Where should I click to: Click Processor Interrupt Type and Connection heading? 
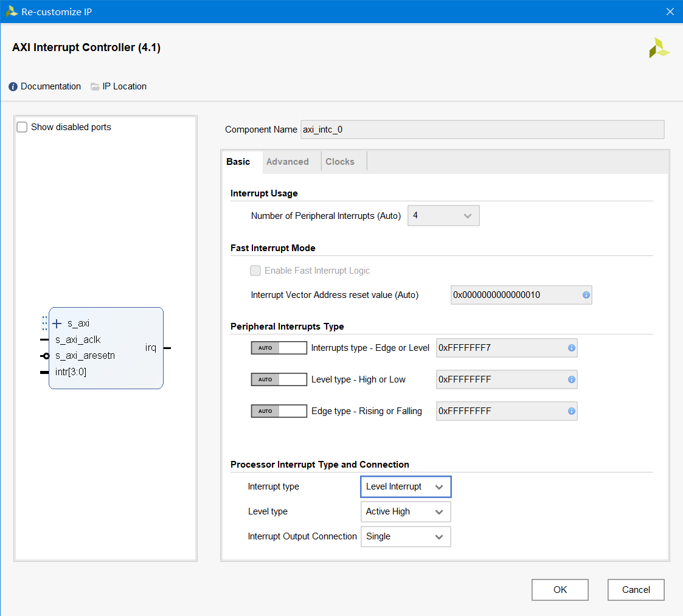tap(320, 465)
